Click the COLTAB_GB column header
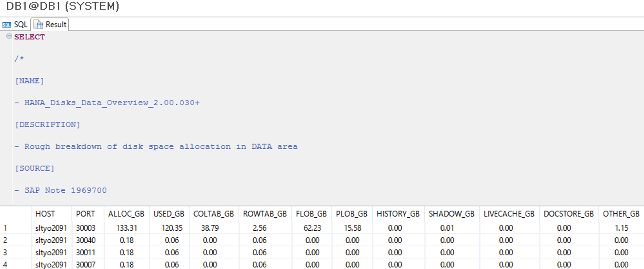644x269 pixels. (x=214, y=214)
